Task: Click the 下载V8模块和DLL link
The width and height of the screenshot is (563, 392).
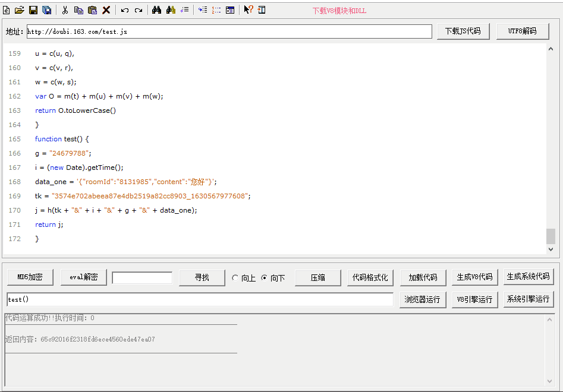Action: pos(339,11)
